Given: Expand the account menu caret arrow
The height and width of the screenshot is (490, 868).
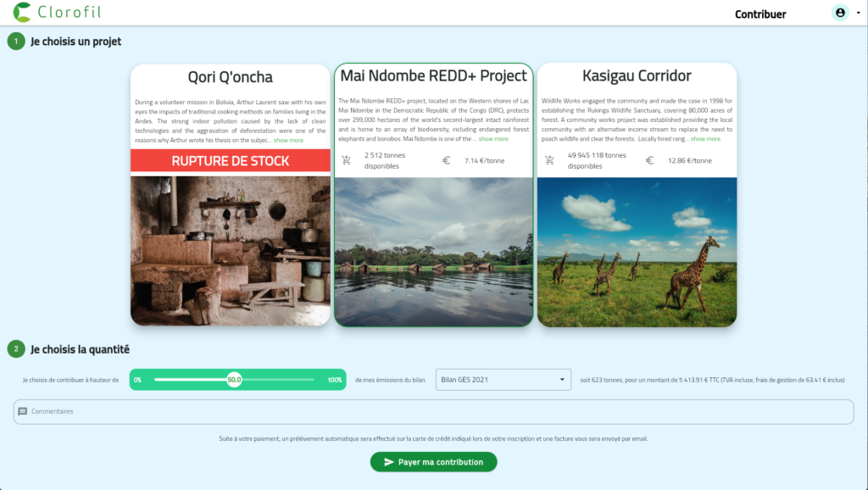Looking at the screenshot, I should point(858,14).
